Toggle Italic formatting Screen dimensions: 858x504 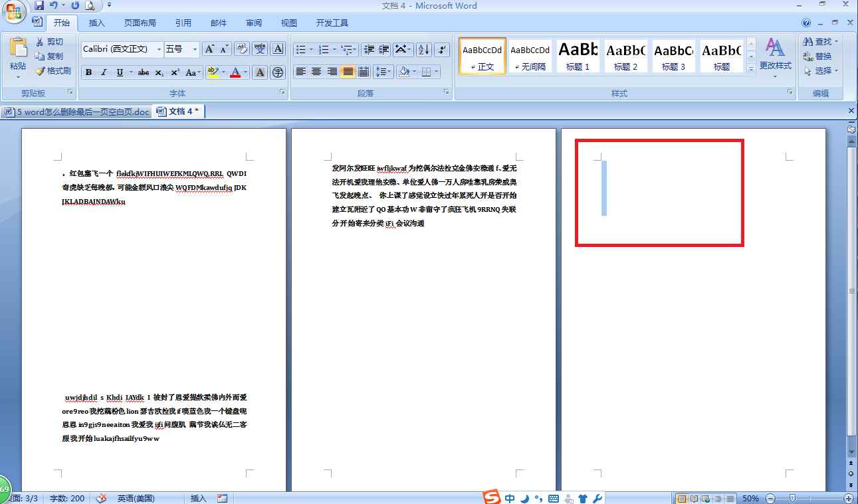coord(104,72)
